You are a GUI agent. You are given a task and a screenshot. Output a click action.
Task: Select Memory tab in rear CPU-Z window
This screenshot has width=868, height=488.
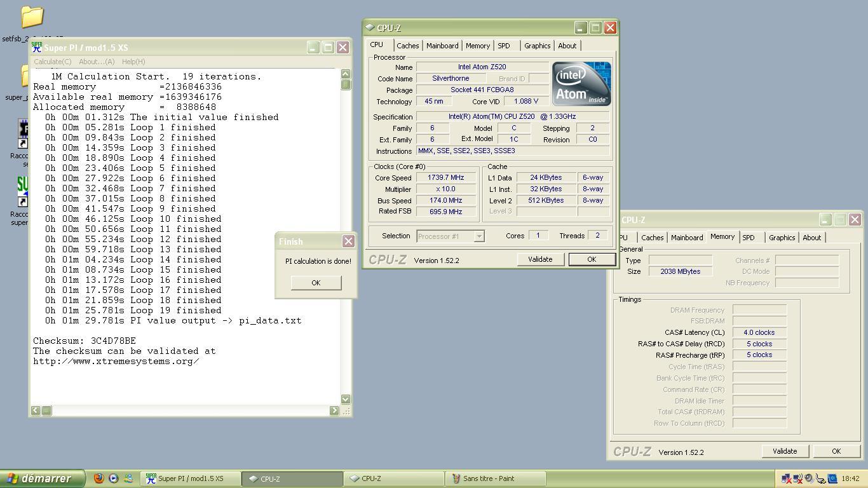coord(722,236)
